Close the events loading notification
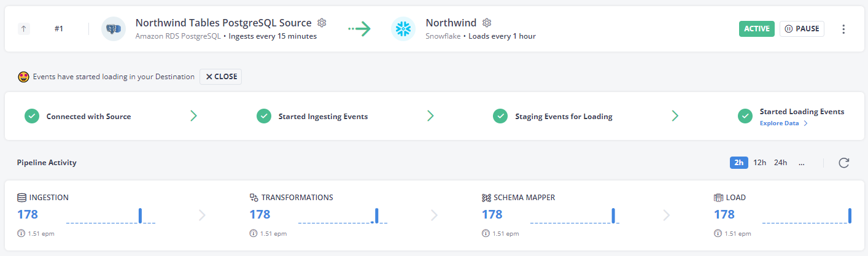 pos(221,77)
